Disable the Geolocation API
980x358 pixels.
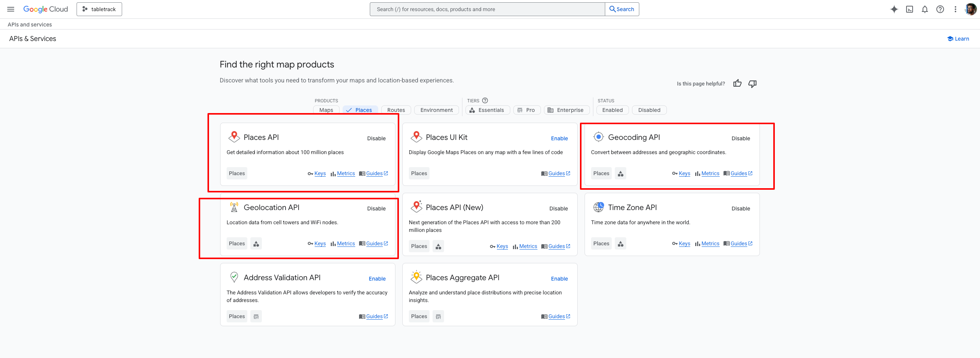pyautogui.click(x=376, y=209)
